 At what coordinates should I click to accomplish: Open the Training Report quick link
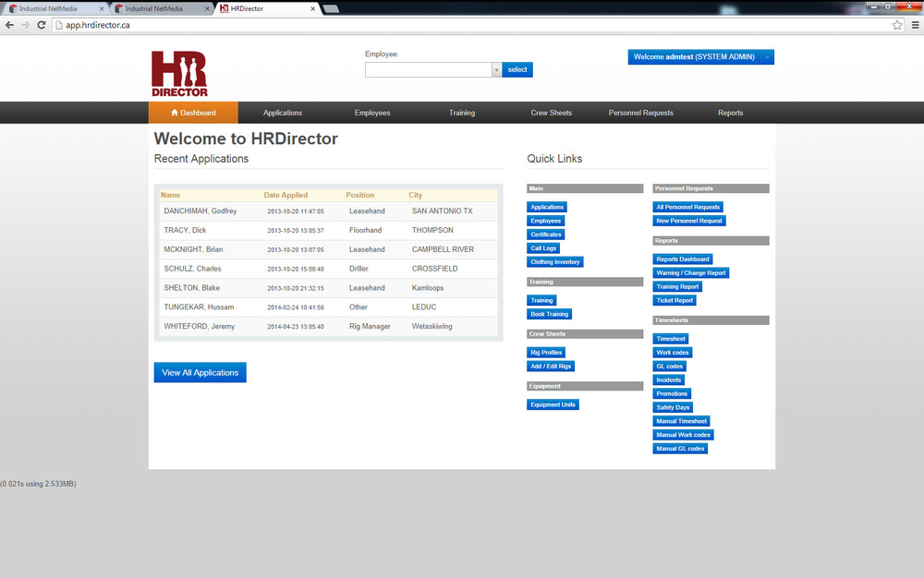coord(677,286)
